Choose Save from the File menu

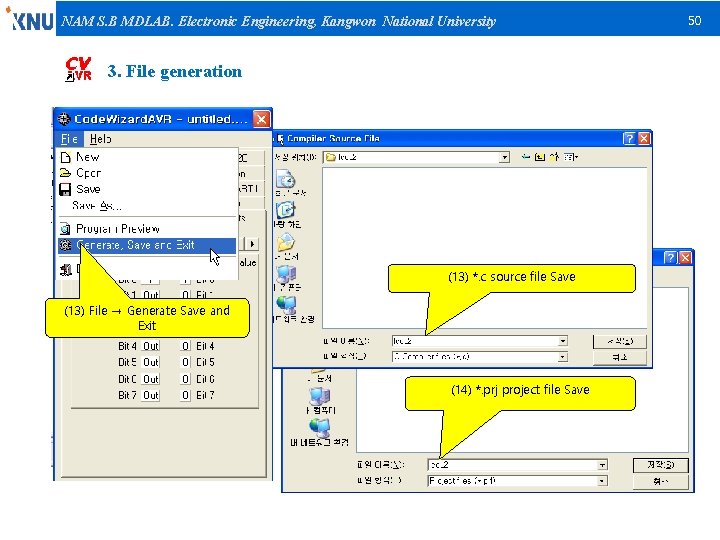(147, 189)
